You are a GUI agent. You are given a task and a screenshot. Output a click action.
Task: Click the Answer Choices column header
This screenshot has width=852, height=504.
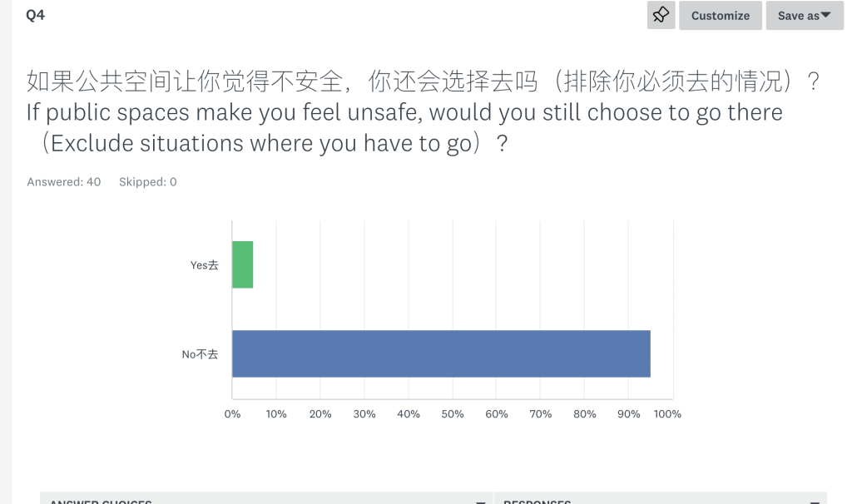pos(101,502)
